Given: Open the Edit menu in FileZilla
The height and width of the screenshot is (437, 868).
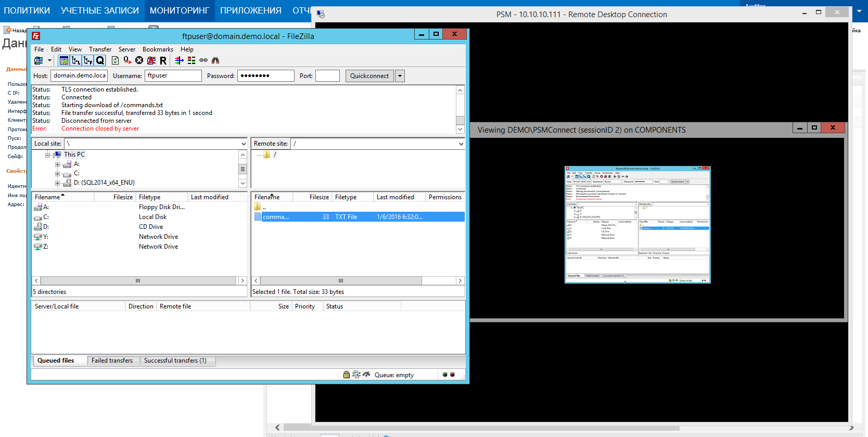Looking at the screenshot, I should click(x=56, y=49).
